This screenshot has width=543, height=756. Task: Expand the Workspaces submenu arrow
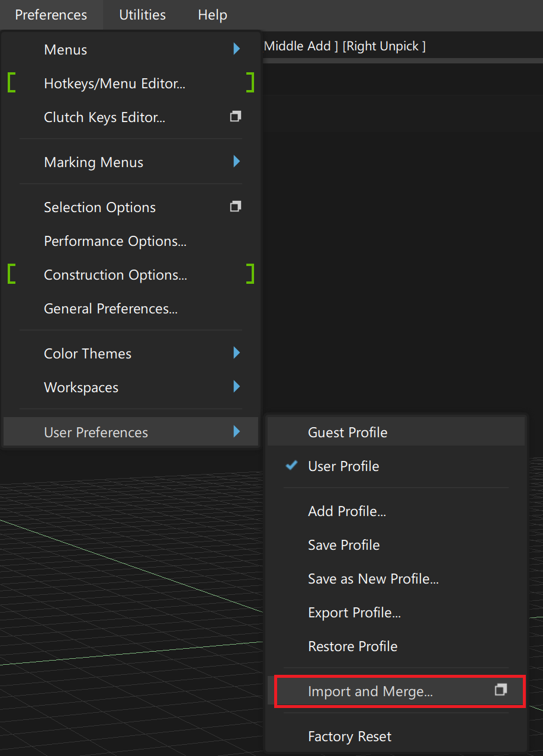point(237,387)
